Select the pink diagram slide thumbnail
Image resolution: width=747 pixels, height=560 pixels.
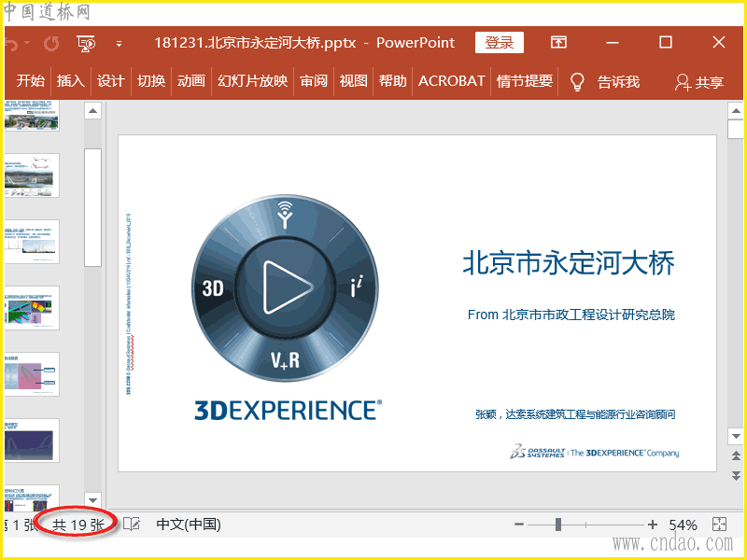[x=32, y=374]
